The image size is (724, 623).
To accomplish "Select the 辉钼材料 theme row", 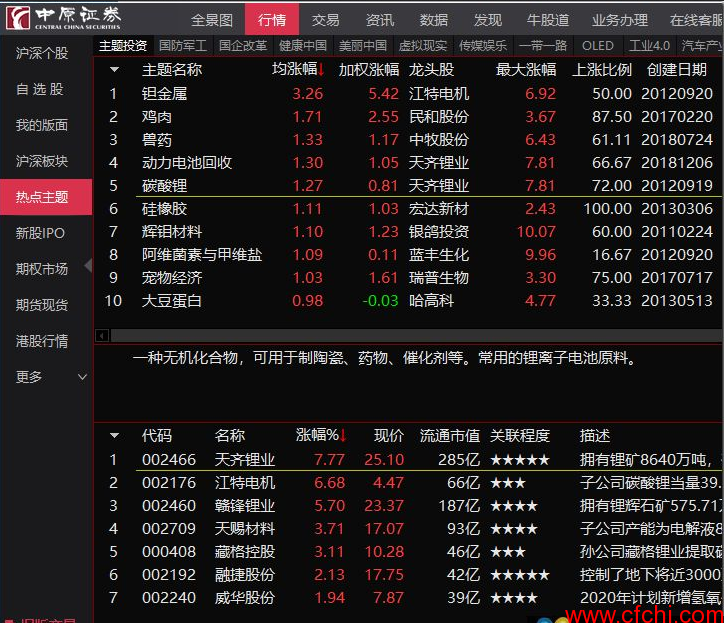I will coord(408,232).
